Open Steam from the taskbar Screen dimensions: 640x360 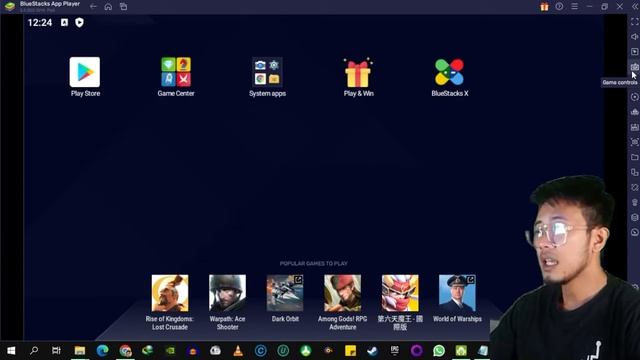(x=372, y=351)
